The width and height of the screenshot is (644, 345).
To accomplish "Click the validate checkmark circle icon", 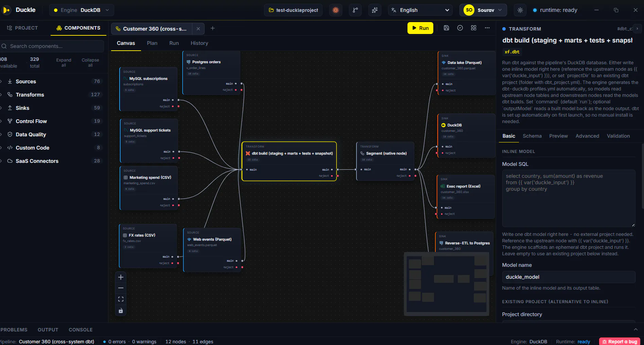I will tap(460, 28).
